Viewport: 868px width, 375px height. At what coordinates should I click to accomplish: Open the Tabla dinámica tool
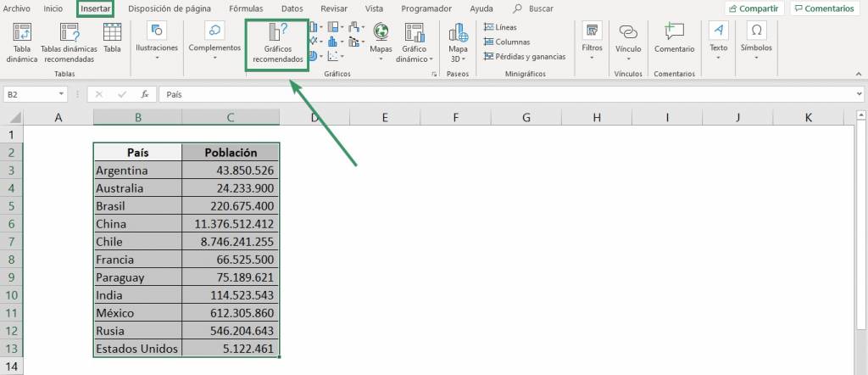click(x=22, y=43)
